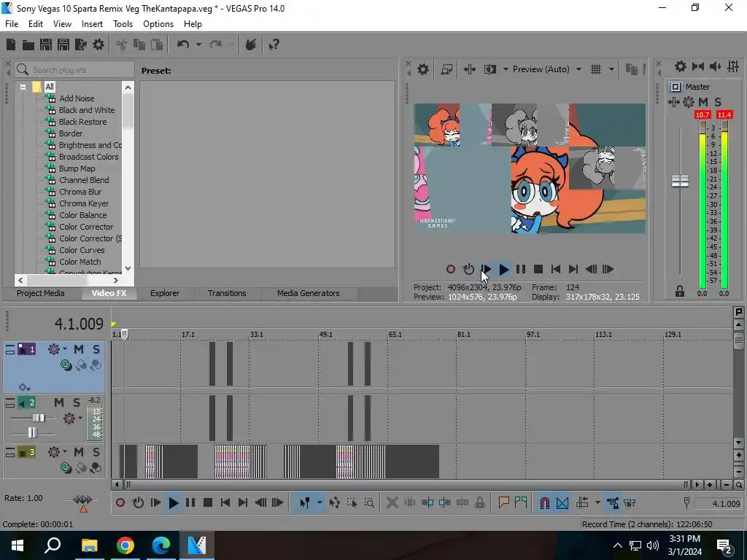Open track 1 Track FX dropdown arrow
This screenshot has height=560, width=747.
pyautogui.click(x=65, y=349)
